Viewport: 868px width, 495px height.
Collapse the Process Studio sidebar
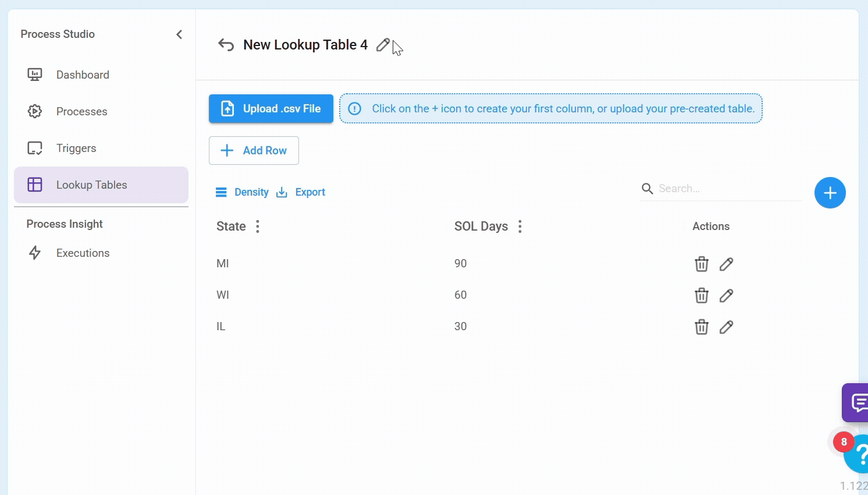tap(179, 34)
